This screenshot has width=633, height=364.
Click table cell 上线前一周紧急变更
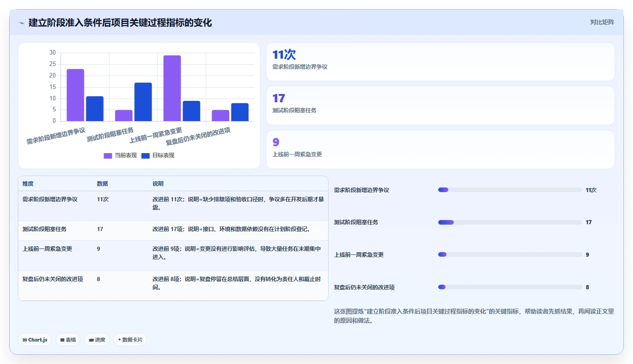[47, 249]
